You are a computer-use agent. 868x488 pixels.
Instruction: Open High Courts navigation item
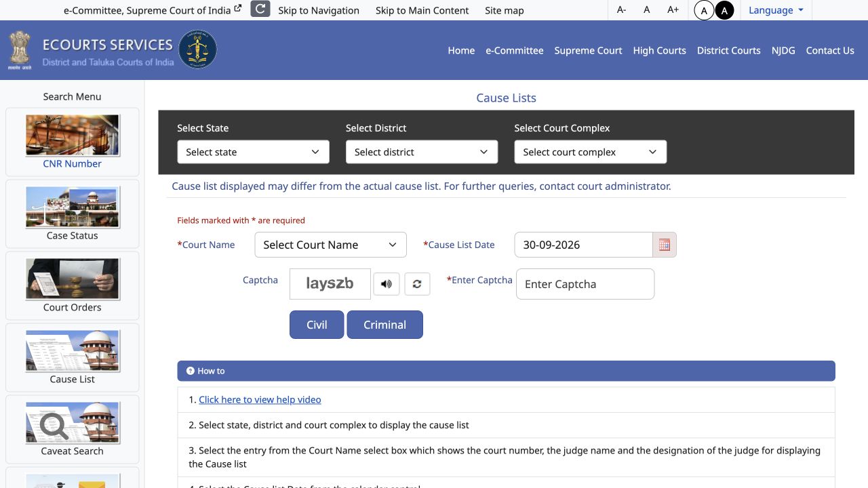(x=660, y=50)
